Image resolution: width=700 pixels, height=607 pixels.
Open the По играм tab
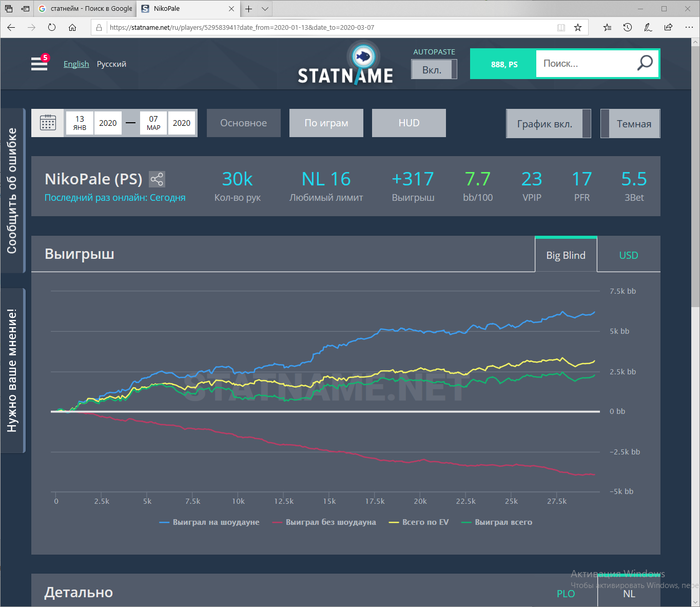326,123
